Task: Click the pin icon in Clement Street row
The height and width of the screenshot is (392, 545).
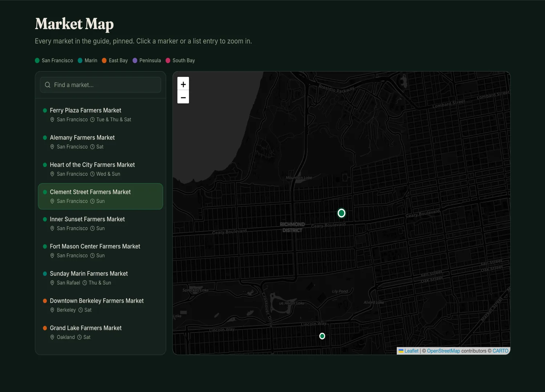Action: [x=52, y=201]
